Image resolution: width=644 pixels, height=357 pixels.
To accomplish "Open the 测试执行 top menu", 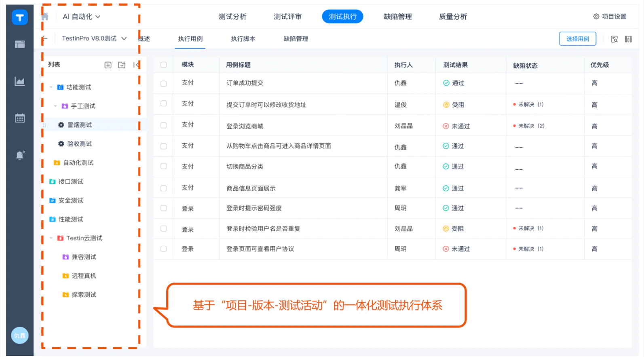I will (342, 17).
